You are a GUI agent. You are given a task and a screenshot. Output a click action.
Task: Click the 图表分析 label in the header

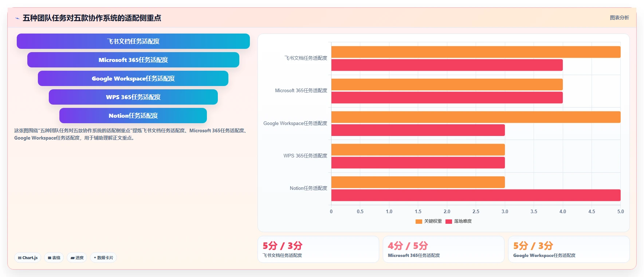[x=619, y=17]
